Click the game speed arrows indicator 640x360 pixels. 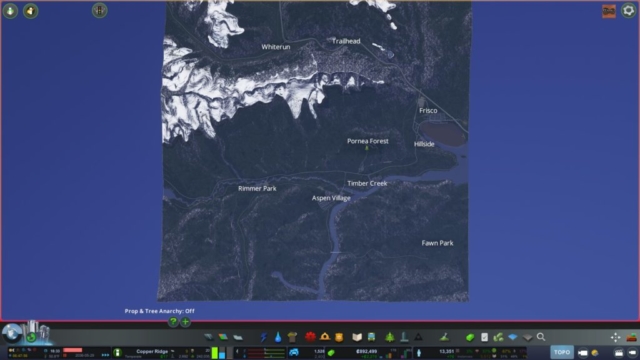pos(105,355)
